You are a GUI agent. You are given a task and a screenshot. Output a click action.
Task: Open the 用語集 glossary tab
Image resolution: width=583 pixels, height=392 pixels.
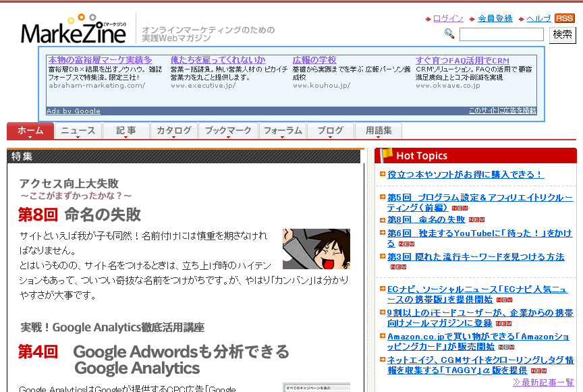point(379,131)
